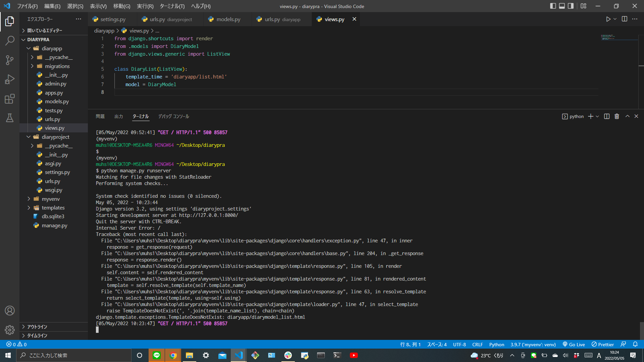Select Python interpreter 3.9.7 myvenv
The width and height of the screenshot is (644, 362).
pyautogui.click(x=533, y=344)
